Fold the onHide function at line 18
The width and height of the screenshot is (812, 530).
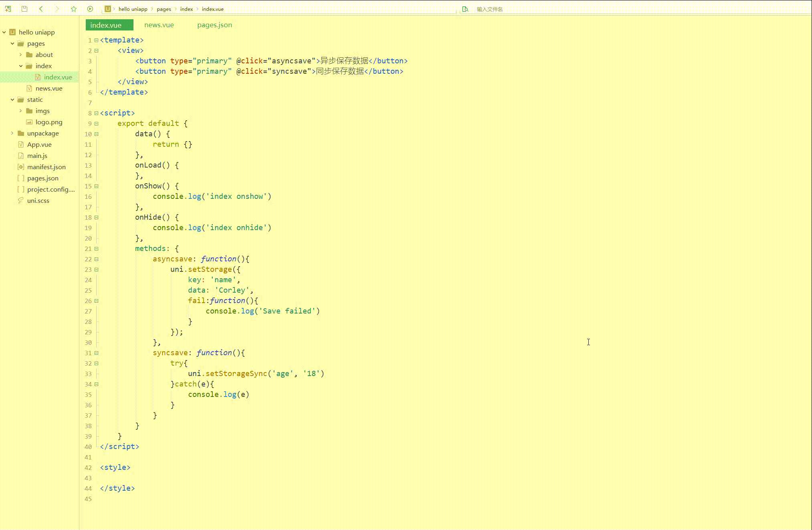coord(96,217)
